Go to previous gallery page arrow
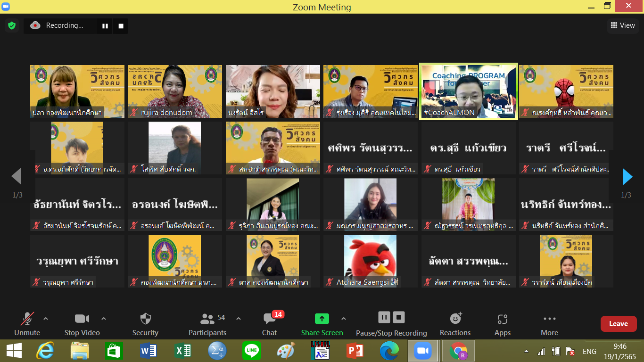This screenshot has height=362, width=644. [17, 177]
